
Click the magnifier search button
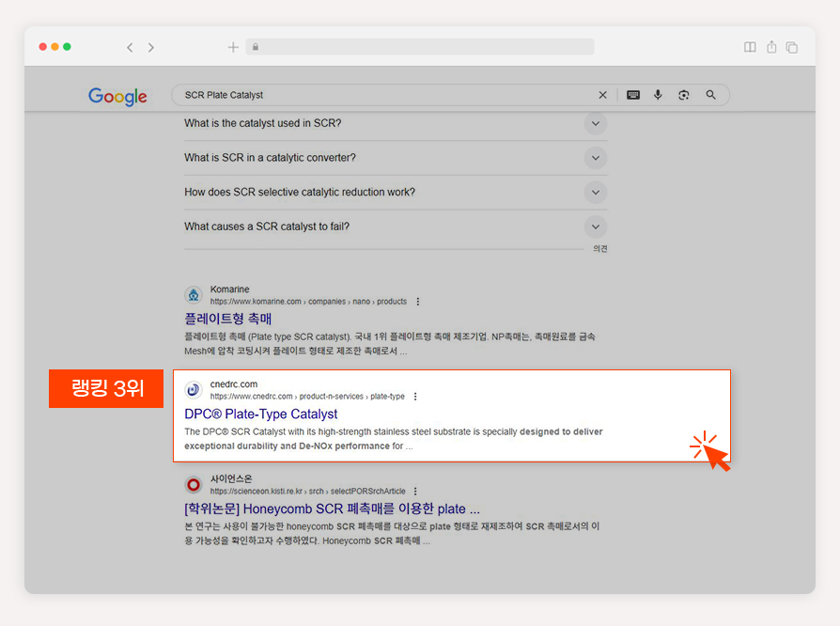(711, 95)
